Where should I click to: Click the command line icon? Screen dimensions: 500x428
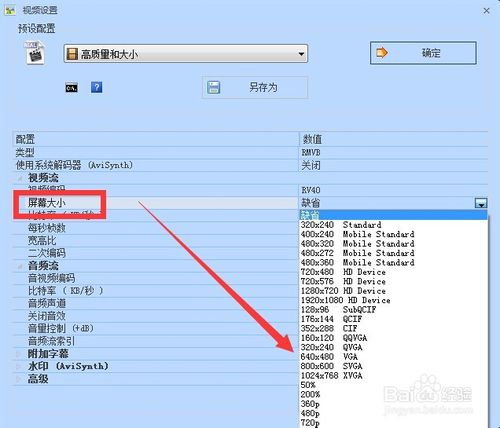[x=72, y=88]
